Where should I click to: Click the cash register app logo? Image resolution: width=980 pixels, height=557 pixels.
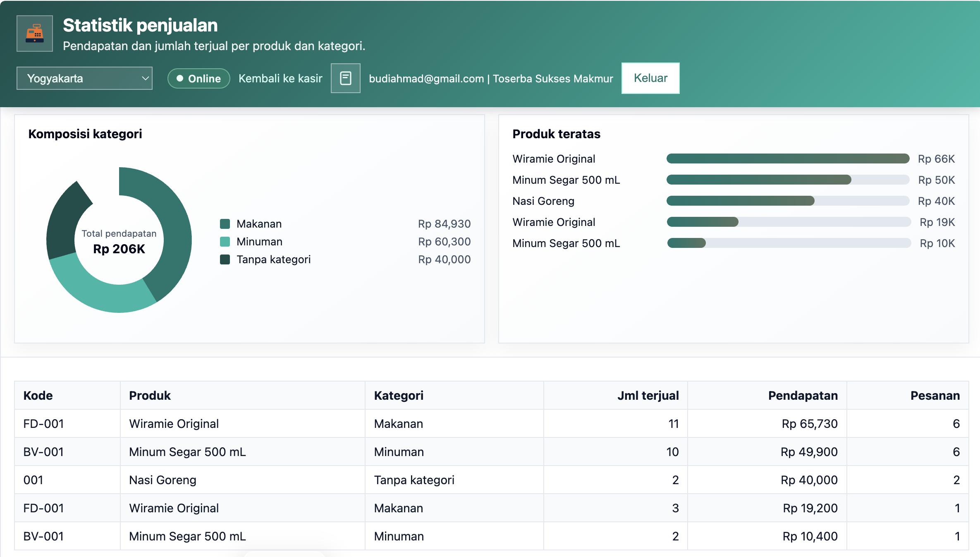35,34
